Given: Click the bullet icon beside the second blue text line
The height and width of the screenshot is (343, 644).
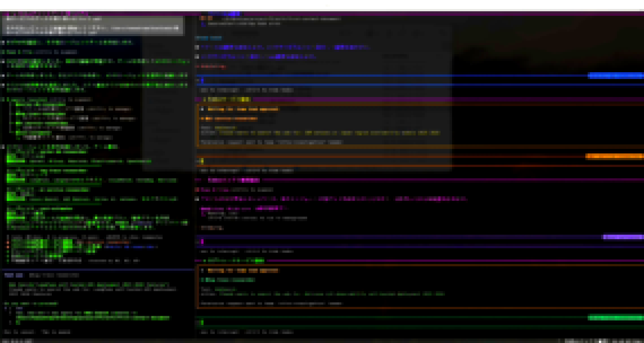Looking at the screenshot, I should point(197,57).
